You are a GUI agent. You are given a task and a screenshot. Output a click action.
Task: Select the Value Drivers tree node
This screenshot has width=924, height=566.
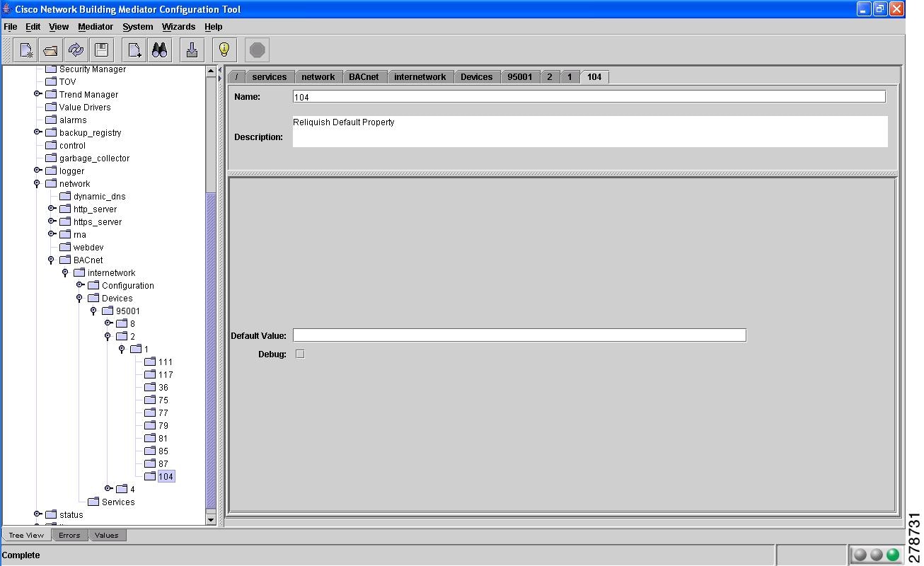85,107
